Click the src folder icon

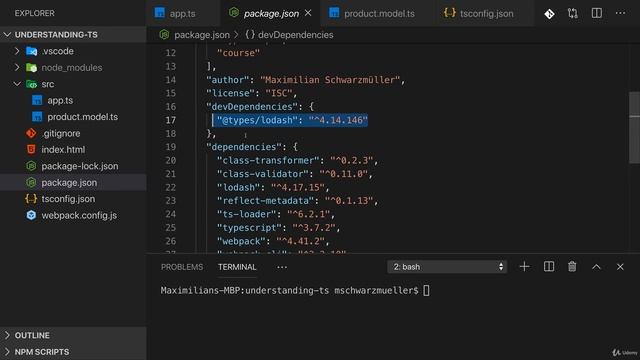pyautogui.click(x=31, y=84)
